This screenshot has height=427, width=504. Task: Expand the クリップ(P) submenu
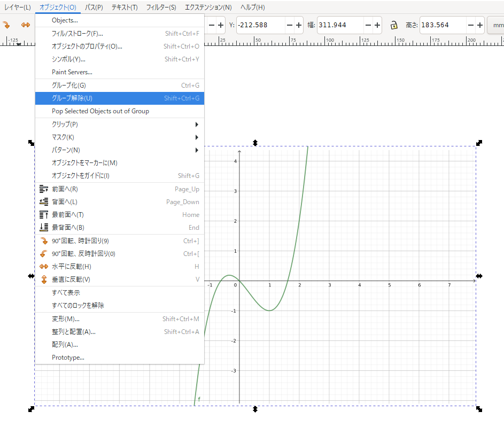(120, 125)
